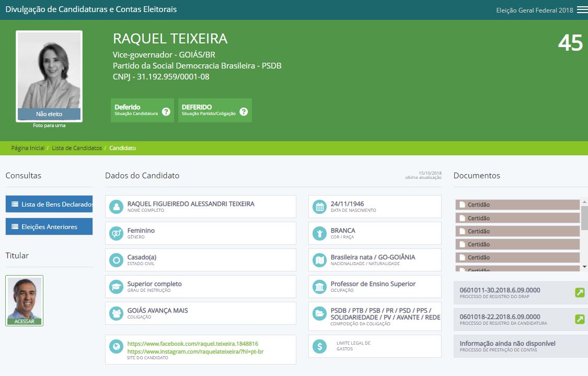
Task: Click Partido da Social Democracia Brasileira - PSDB
Action: coord(197,66)
